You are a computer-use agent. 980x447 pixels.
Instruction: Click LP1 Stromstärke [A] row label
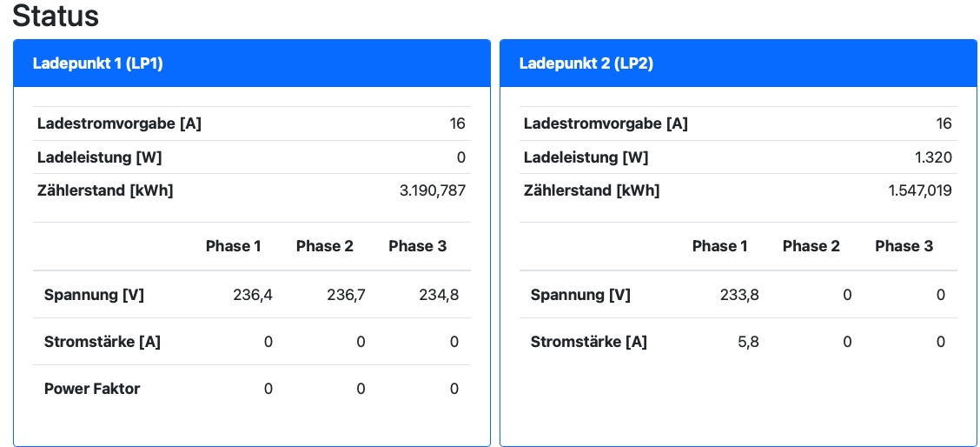(103, 342)
